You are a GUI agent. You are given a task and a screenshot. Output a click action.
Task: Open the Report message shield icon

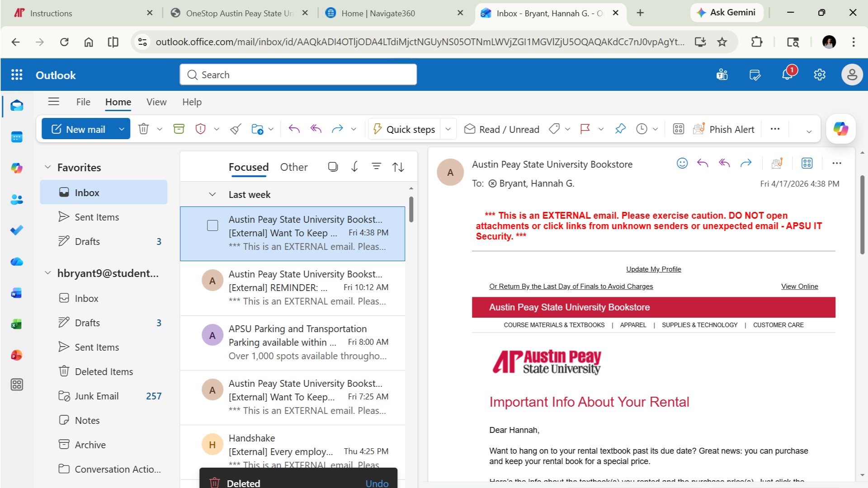[x=200, y=129]
